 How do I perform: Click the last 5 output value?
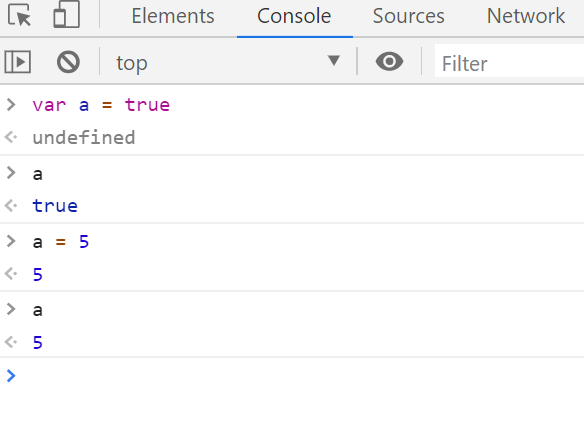click(38, 342)
